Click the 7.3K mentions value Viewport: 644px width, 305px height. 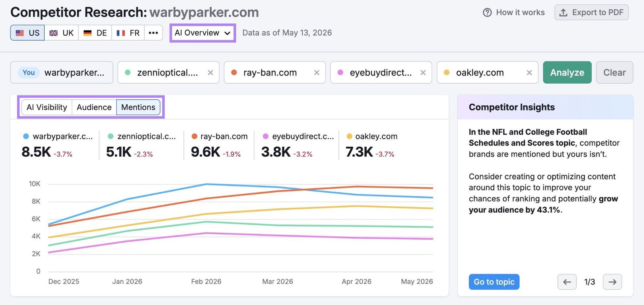(x=359, y=152)
